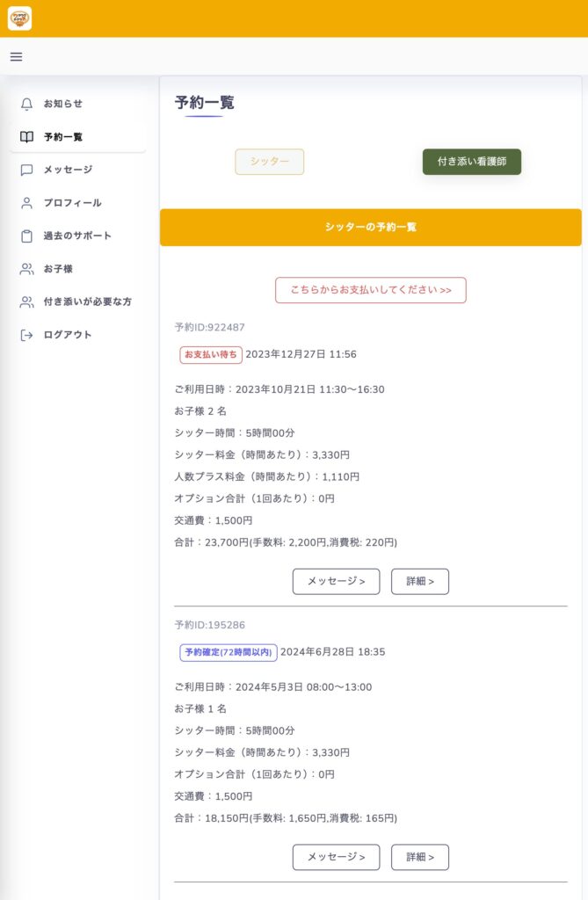The width and height of the screenshot is (588, 900).
Task: View 詳細 for reservation 922487
Action: tap(420, 582)
